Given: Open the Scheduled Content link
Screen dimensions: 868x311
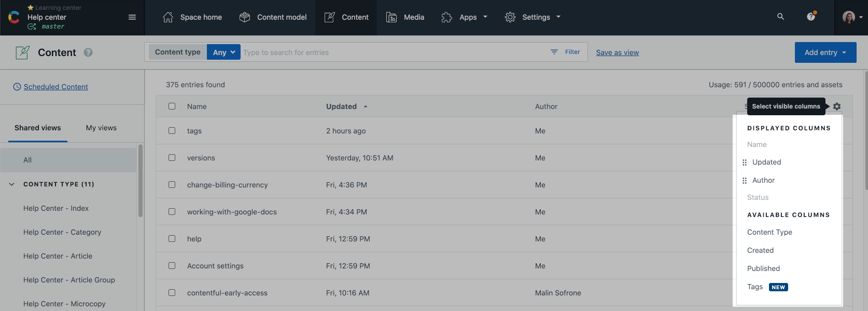Looking at the screenshot, I should [x=55, y=87].
